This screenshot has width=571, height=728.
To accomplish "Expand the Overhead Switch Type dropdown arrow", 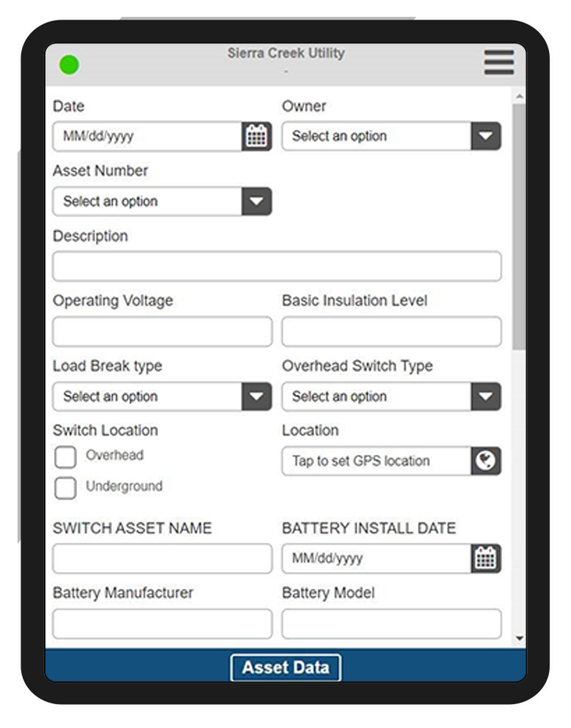I will (485, 396).
